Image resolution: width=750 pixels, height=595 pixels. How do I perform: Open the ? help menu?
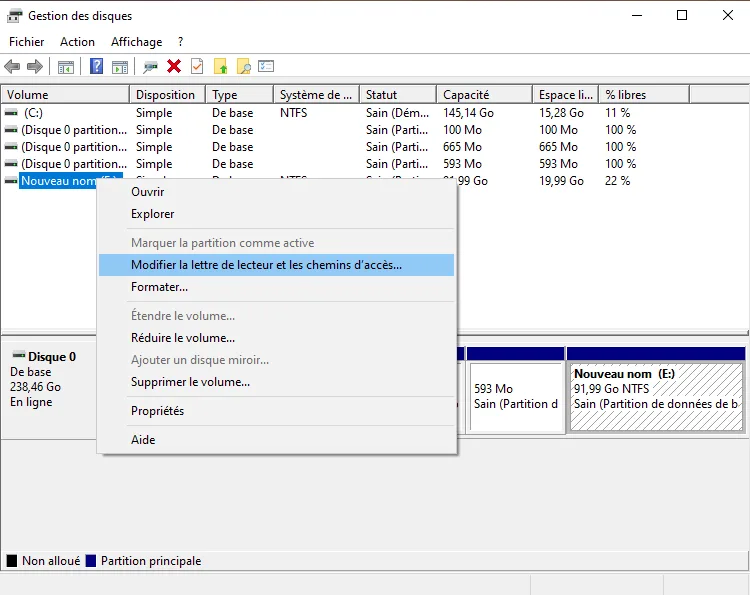click(x=180, y=42)
